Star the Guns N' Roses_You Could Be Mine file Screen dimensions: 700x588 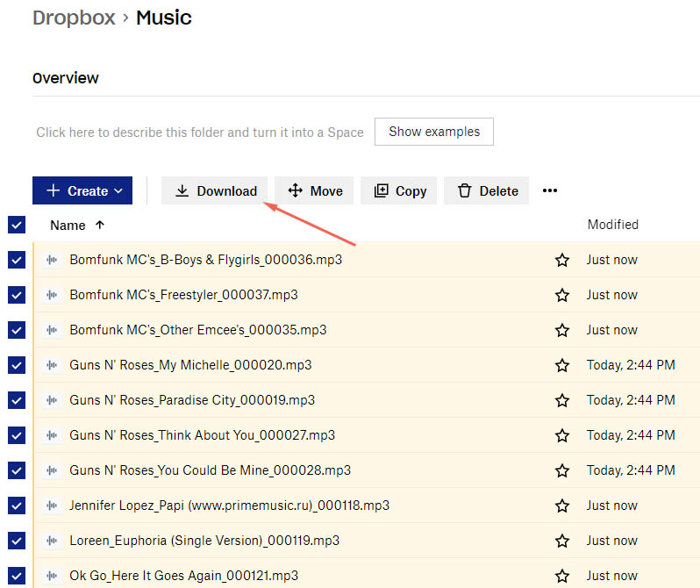click(562, 470)
